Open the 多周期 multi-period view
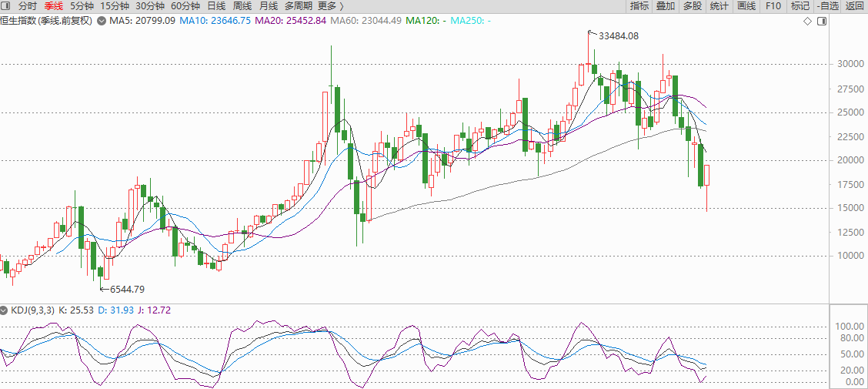This screenshot has height=389, width=868. [298, 6]
